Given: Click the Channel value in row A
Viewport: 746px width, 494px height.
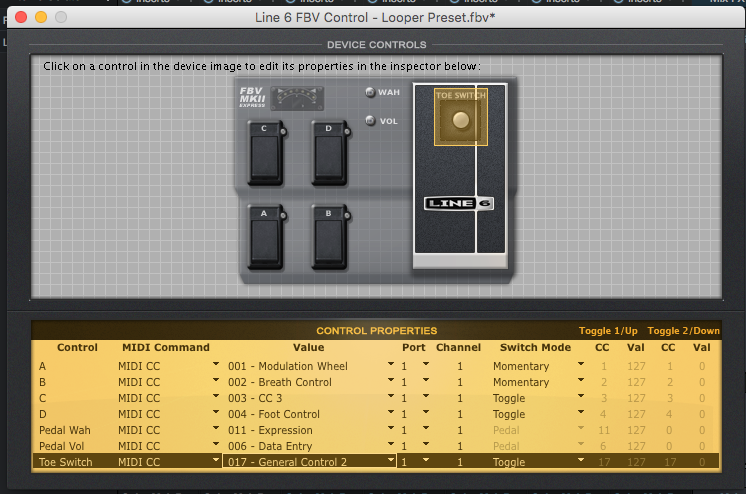Looking at the screenshot, I should (x=460, y=366).
